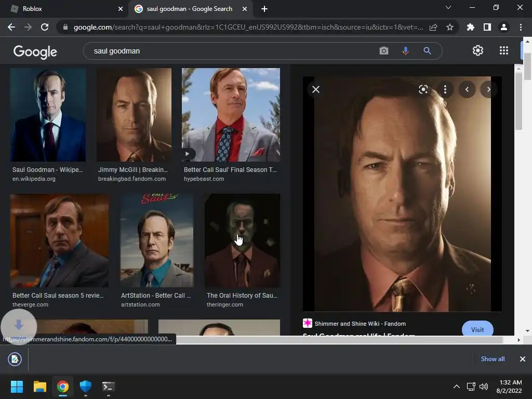Click the theverge.com source link
Viewport: 532px width, 399px height.
[30, 304]
